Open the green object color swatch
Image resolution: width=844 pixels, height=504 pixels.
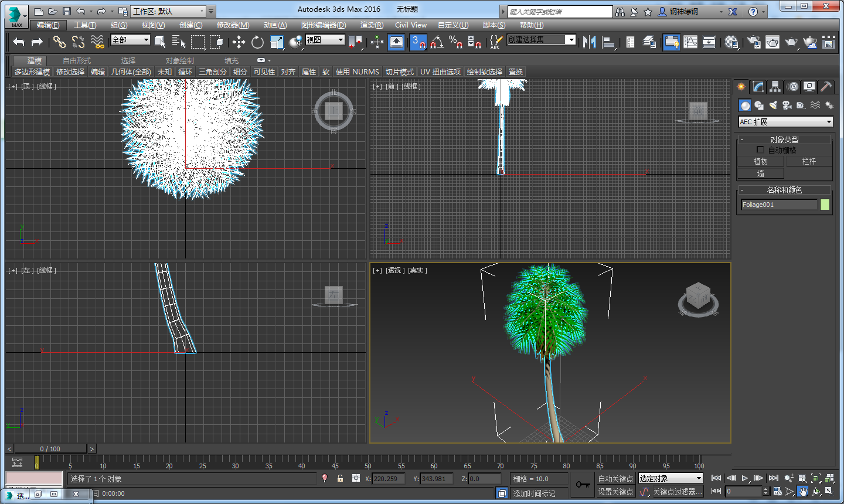coord(825,205)
